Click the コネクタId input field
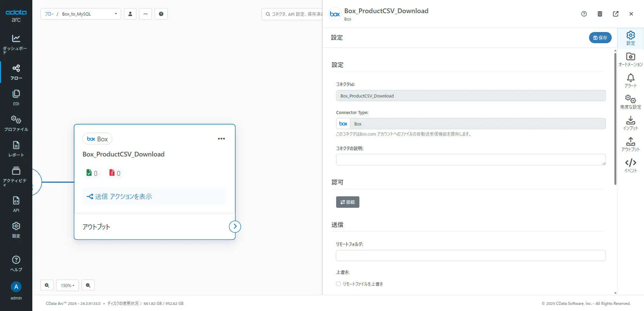Screen dimensions: 644x311 point(471,96)
